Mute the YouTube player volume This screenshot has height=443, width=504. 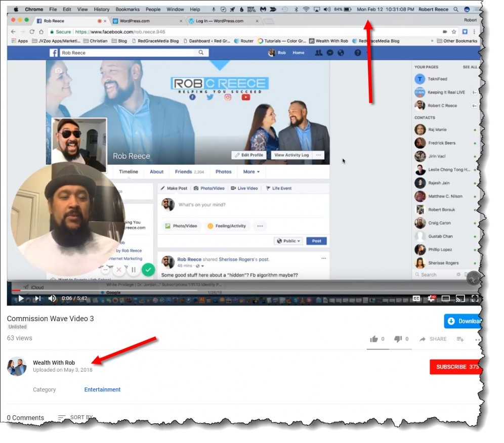click(52, 298)
